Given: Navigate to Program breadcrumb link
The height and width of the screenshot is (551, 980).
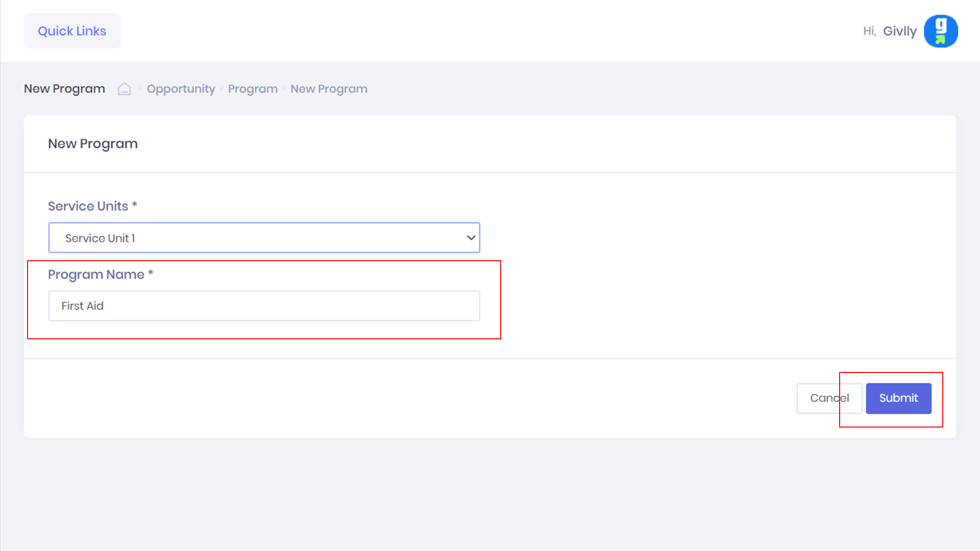Looking at the screenshot, I should coord(253,89).
